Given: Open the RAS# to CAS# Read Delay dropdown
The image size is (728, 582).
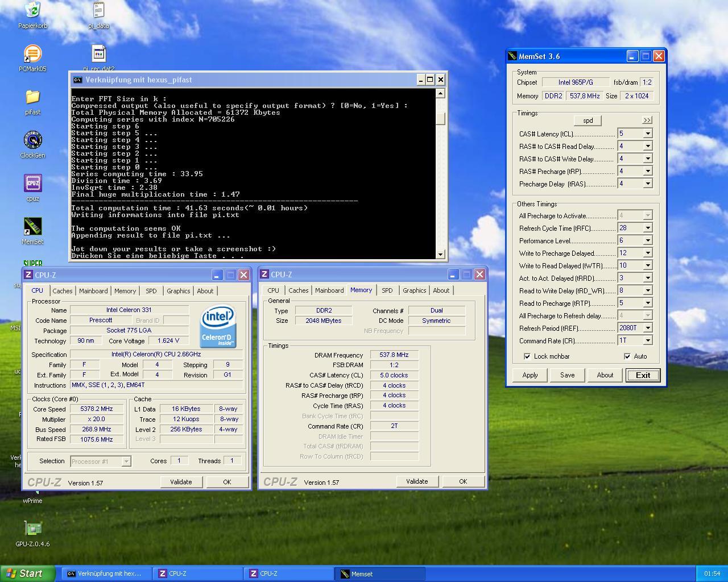Looking at the screenshot, I should [x=647, y=146].
